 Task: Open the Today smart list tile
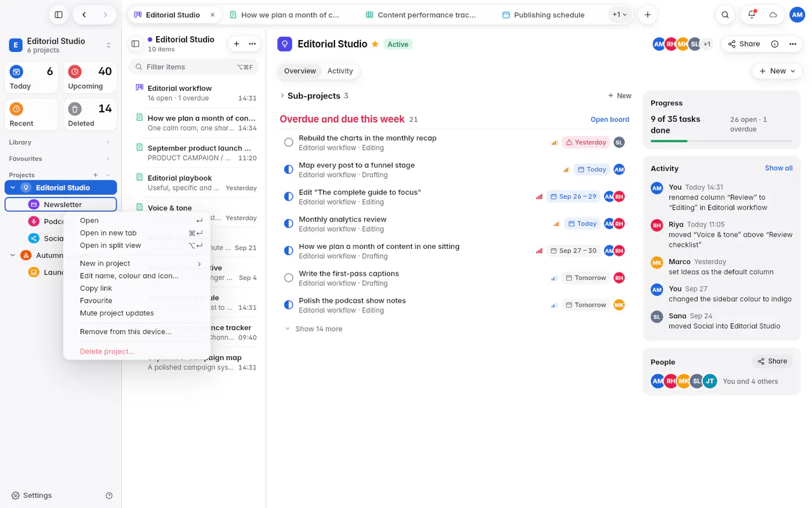pos(32,78)
